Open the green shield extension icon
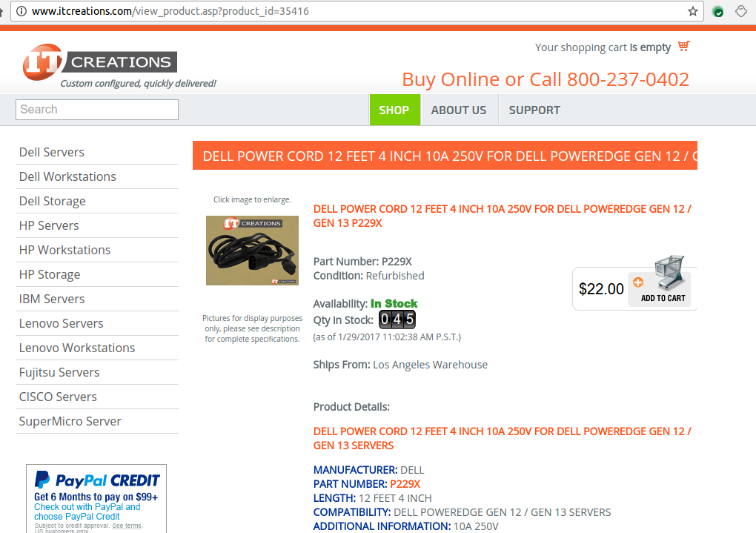The height and width of the screenshot is (533, 756). point(718,12)
